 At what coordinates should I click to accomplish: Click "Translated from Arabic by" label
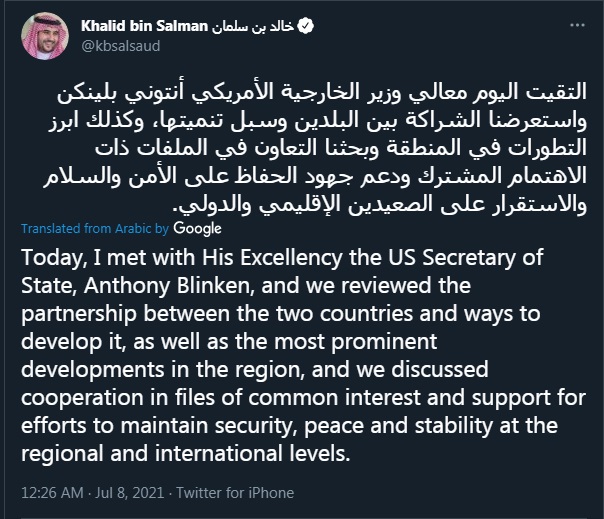[86, 227]
